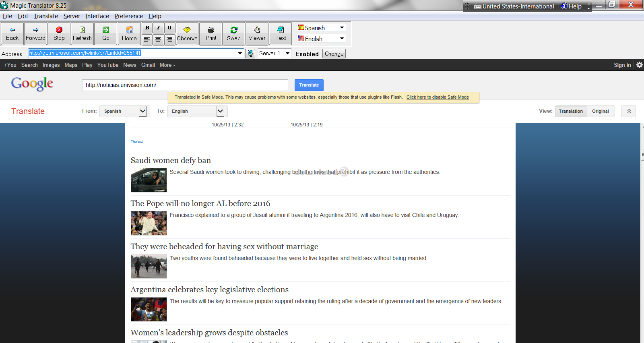Toggle Underline formatting button
644x343 pixels.
coord(169,28)
